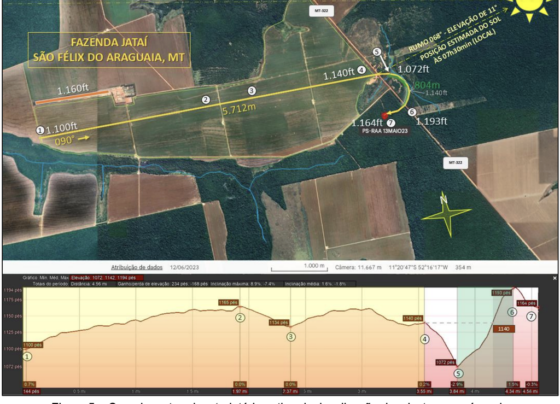Image resolution: width=560 pixels, height=404 pixels.
Task: Click the MT-322 label near the compass star
Action: point(456,163)
